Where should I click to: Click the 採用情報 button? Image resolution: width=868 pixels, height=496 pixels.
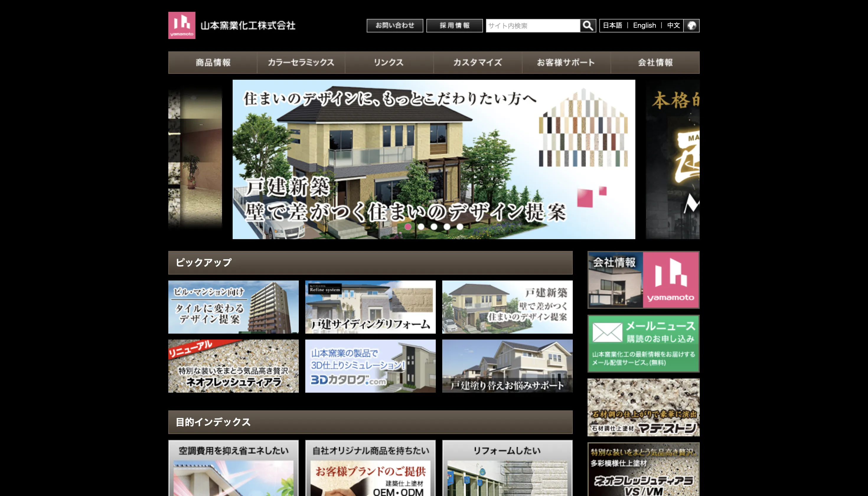tap(454, 26)
